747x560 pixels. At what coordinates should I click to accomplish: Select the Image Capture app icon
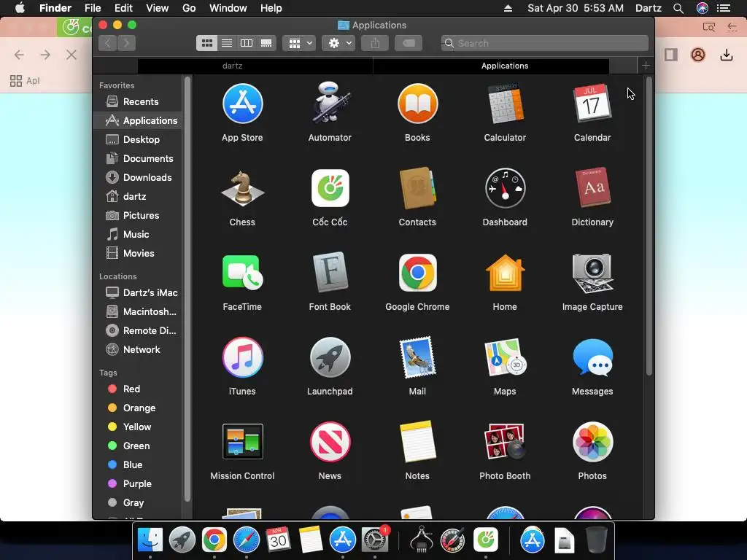coord(592,273)
